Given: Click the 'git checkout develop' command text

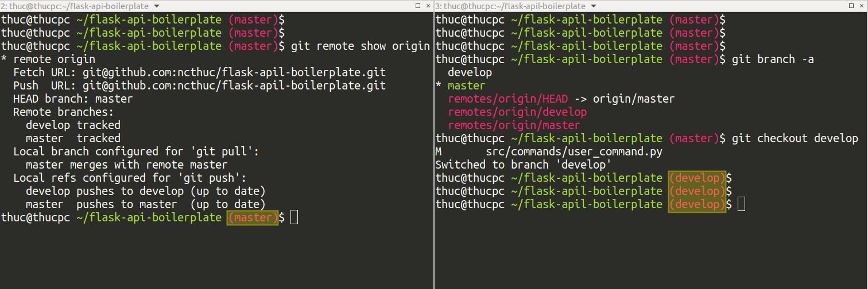Looking at the screenshot, I should 795,138.
